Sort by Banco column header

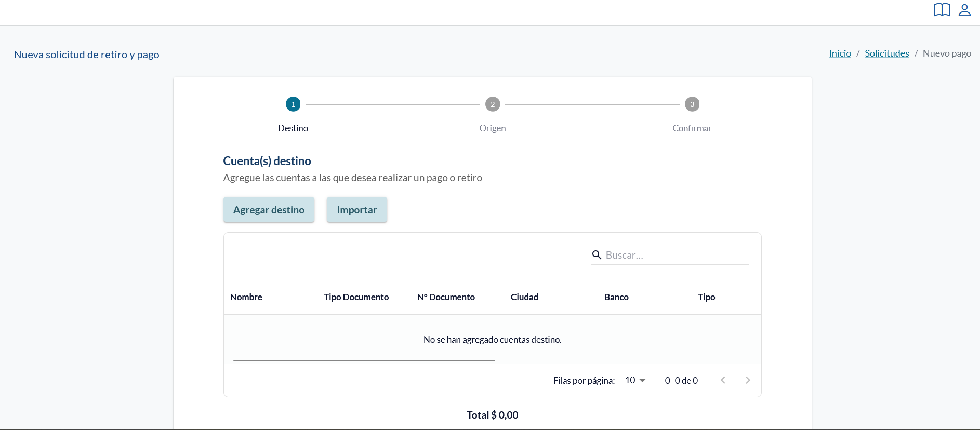tap(616, 297)
